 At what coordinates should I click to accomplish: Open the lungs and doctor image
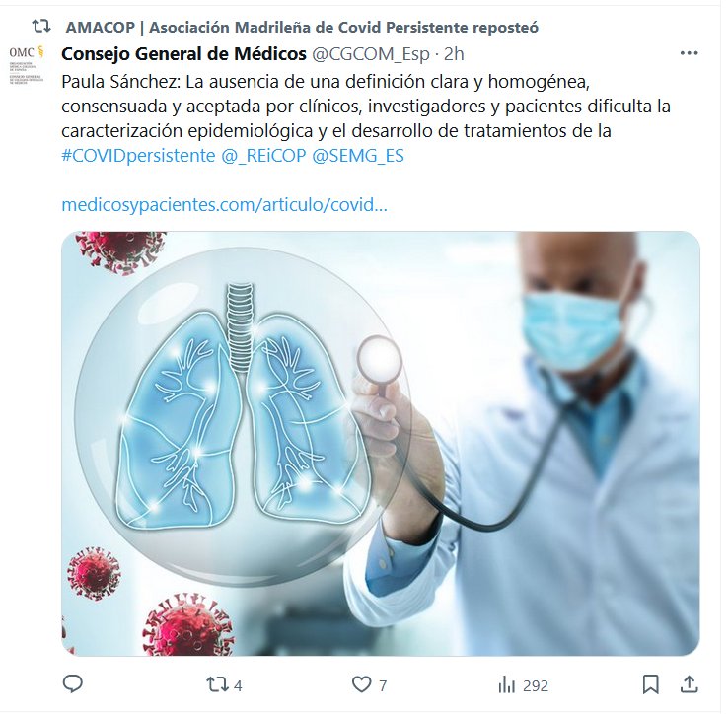click(x=381, y=444)
